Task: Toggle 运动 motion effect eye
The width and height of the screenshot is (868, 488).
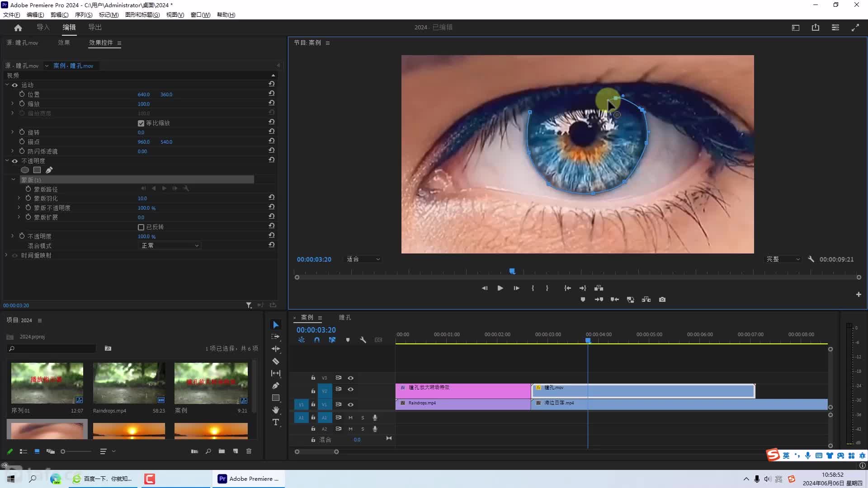Action: 15,85
